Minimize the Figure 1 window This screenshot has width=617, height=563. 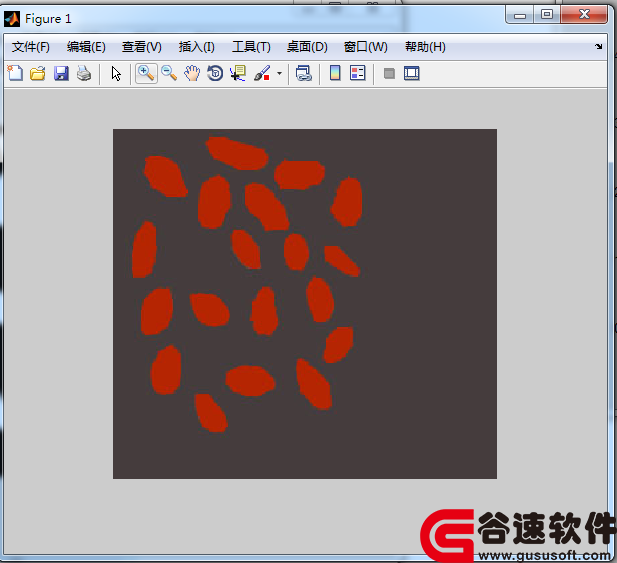[519, 15]
